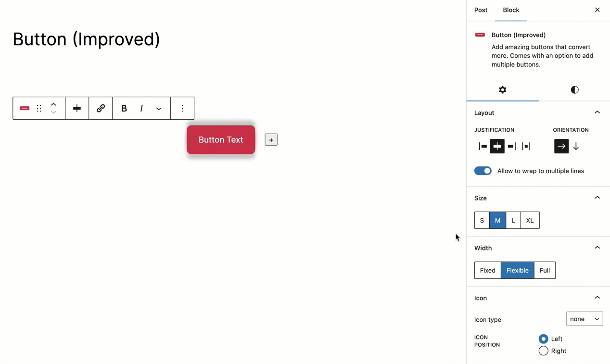This screenshot has height=364, width=610.
Task: Select Left icon position
Action: [x=544, y=339]
